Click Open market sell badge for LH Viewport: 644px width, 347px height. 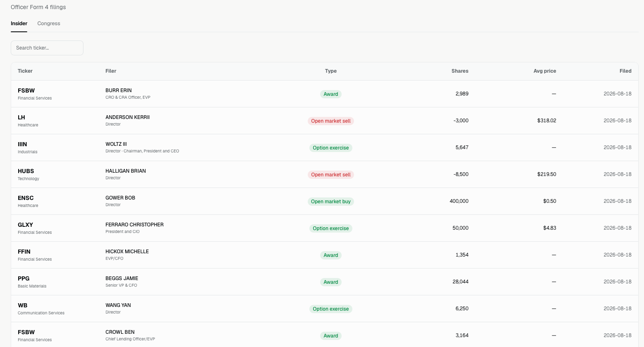(331, 121)
